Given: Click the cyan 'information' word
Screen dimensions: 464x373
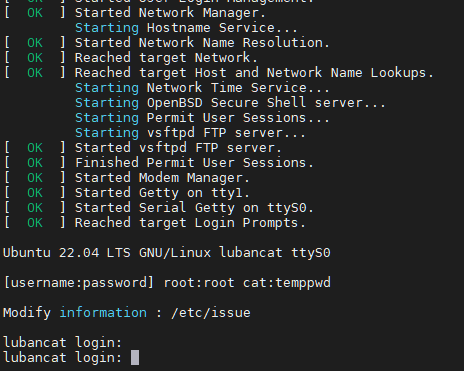Looking at the screenshot, I should 103,313.
